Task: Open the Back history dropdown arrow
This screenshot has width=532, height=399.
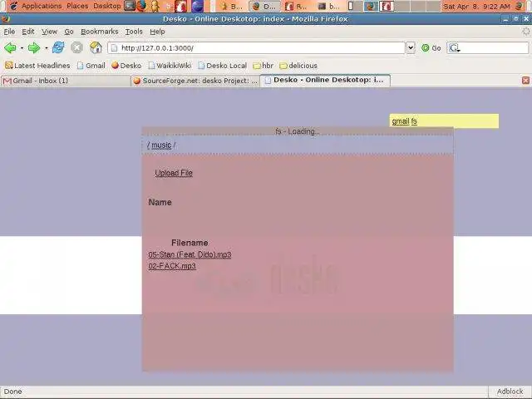Action: 22,48
